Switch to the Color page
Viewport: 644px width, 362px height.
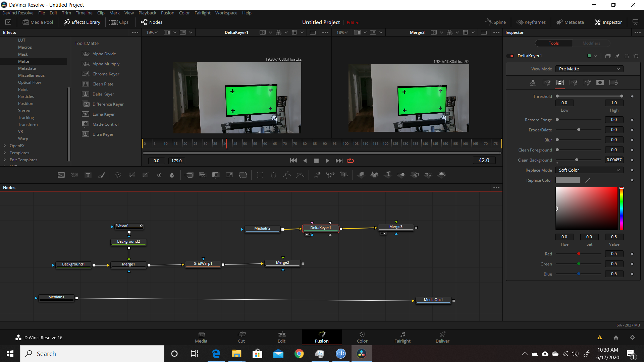pos(362,337)
